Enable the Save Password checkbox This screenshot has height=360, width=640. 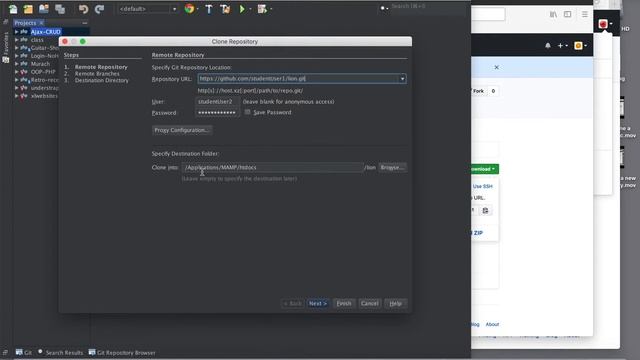(247, 112)
